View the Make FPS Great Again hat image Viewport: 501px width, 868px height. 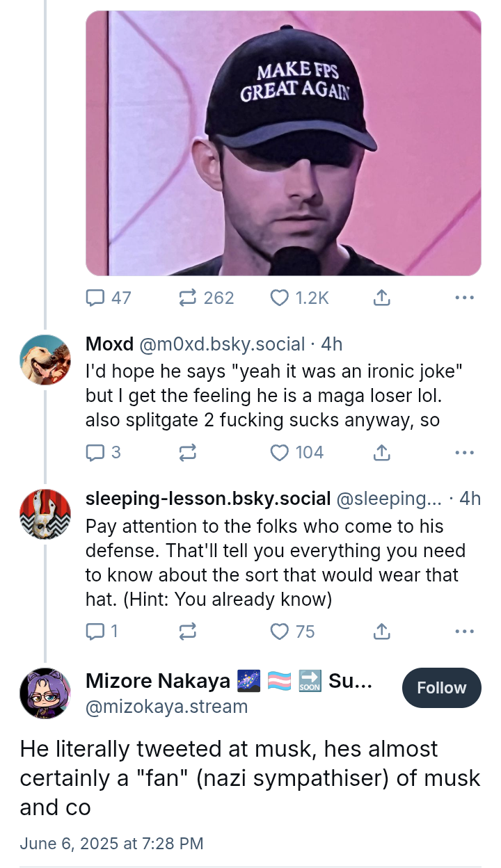coord(283,143)
